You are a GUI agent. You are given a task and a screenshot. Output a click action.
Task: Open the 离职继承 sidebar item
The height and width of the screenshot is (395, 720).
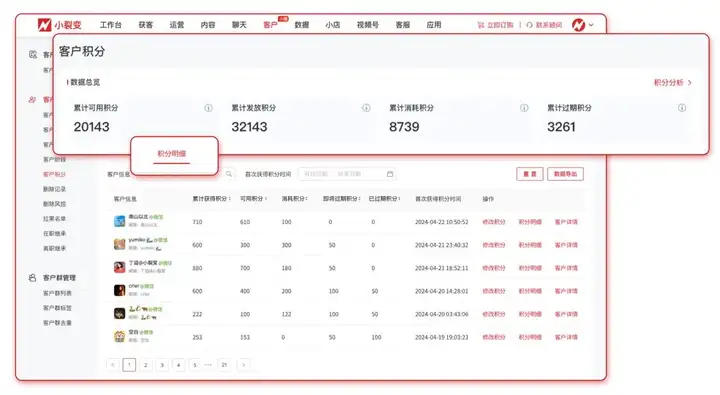54,248
